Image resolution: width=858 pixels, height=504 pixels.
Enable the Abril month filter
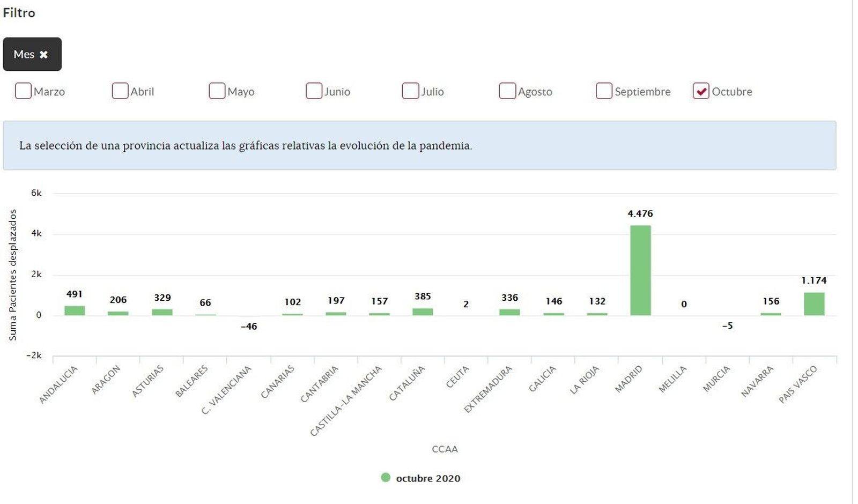coord(120,91)
